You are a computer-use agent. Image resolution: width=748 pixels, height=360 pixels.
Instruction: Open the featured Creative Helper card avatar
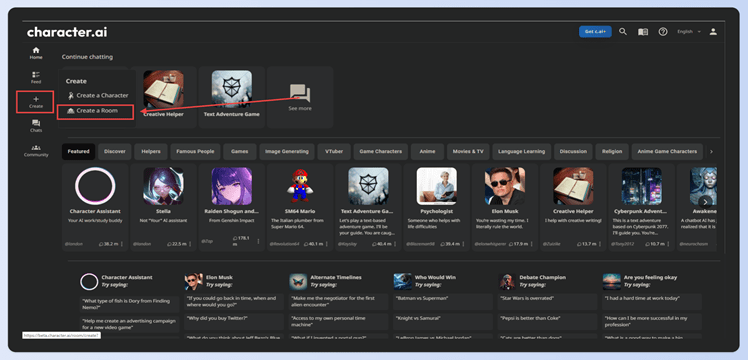click(573, 186)
